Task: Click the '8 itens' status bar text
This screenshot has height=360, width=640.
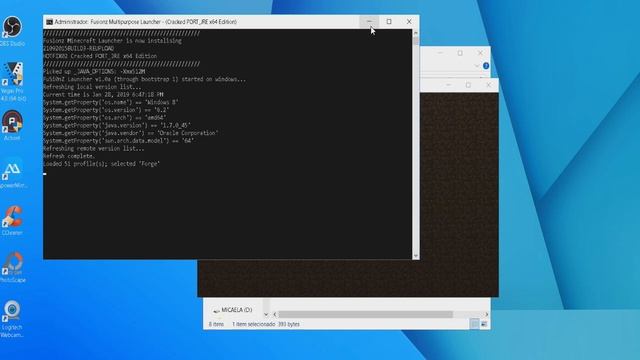Action: pyautogui.click(x=216, y=324)
